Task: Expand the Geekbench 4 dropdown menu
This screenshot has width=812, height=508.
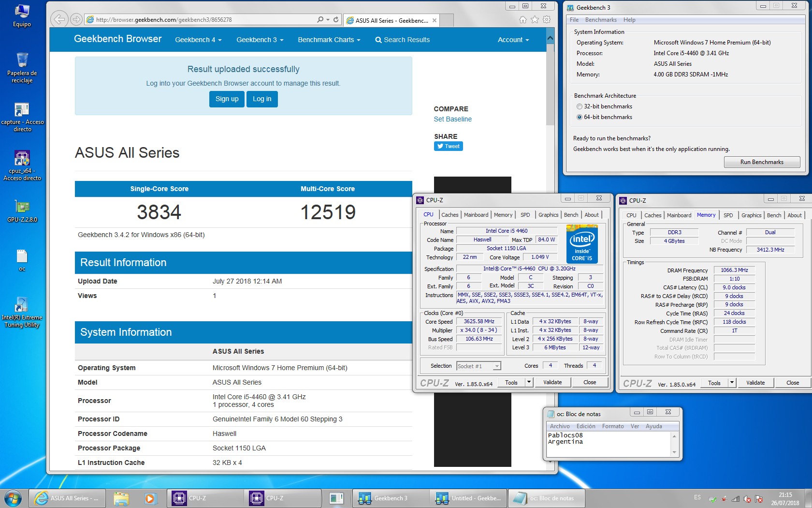Action: (198, 40)
